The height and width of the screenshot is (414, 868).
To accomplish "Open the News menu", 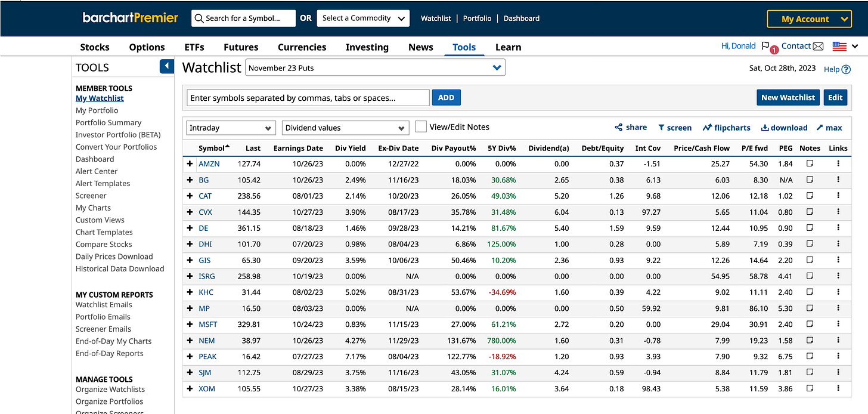I will 421,47.
